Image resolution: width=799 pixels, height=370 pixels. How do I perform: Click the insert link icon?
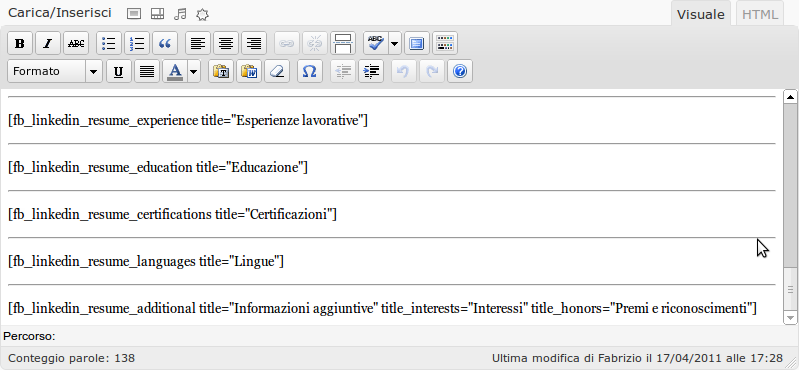pos(287,44)
